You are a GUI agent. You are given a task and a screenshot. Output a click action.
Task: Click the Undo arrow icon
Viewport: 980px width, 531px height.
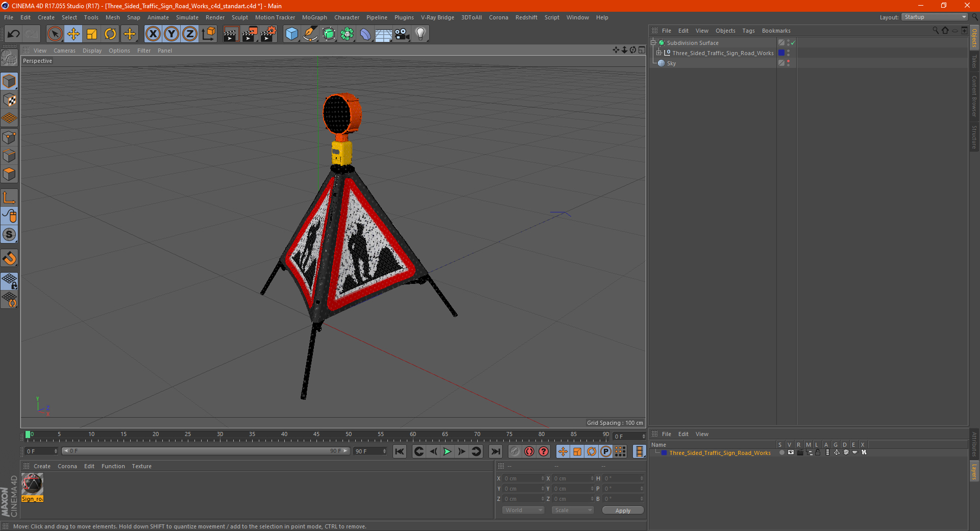coord(14,34)
